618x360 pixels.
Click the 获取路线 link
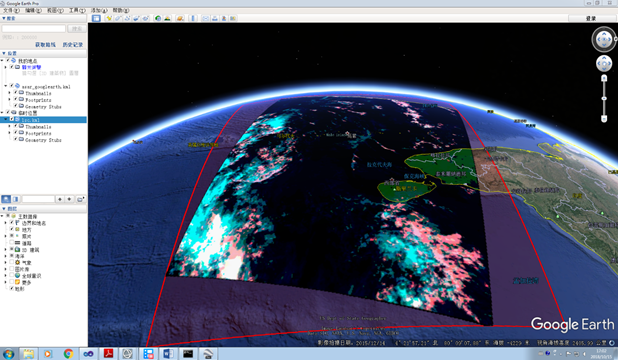[x=45, y=45]
